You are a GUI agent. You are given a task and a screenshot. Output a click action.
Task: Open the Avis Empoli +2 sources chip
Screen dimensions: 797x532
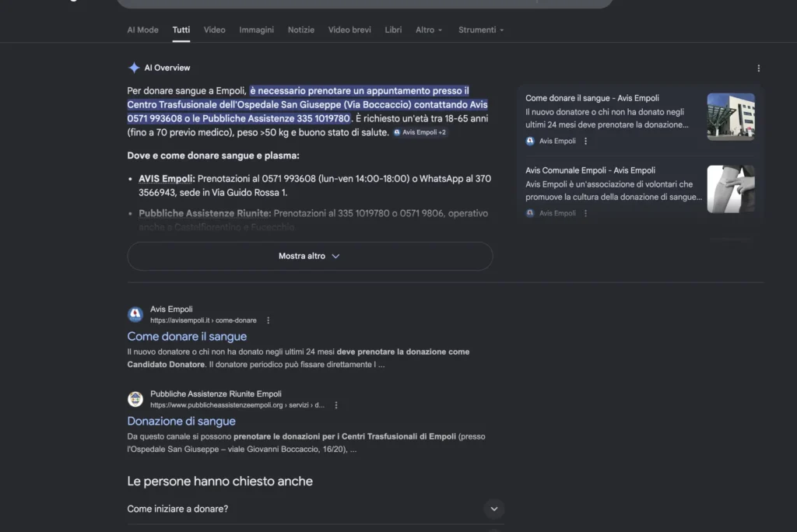420,132
